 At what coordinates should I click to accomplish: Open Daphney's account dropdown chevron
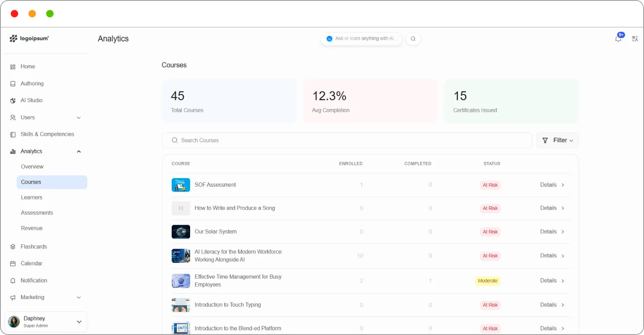(79, 322)
